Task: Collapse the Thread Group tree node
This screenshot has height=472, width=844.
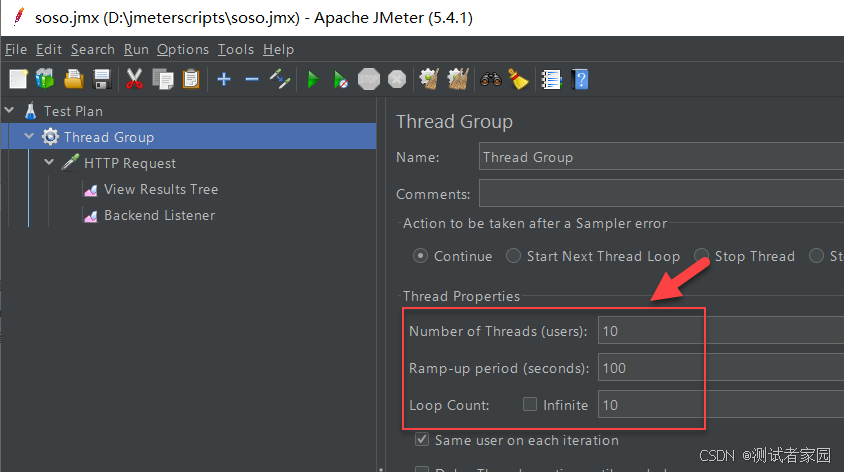Action: pos(29,136)
